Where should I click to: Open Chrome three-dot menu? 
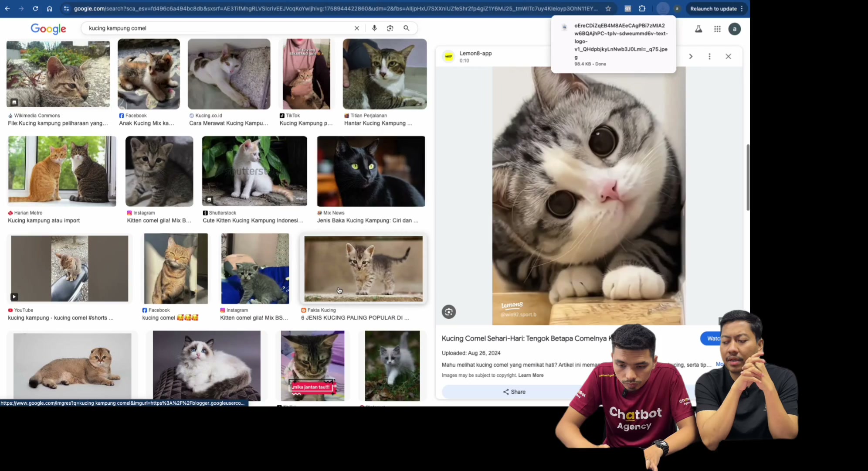click(x=742, y=8)
